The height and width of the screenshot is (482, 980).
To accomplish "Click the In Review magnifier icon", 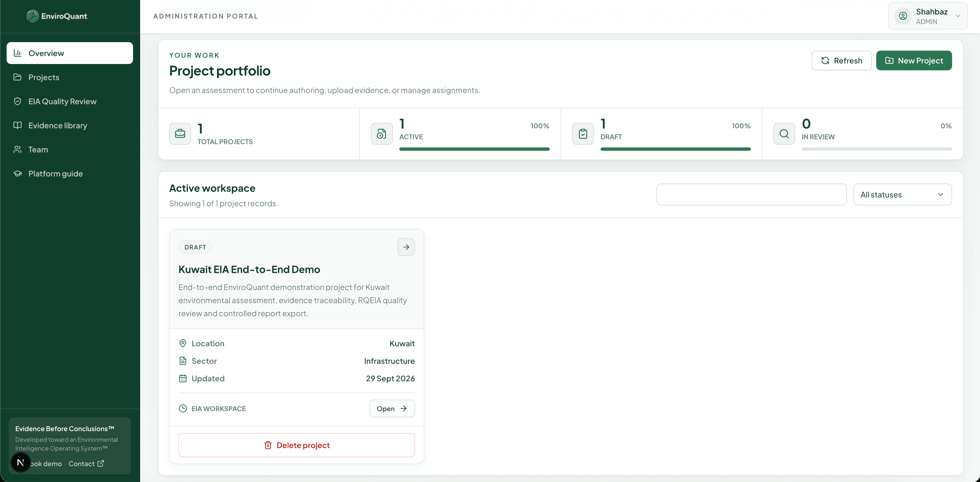I will [784, 134].
